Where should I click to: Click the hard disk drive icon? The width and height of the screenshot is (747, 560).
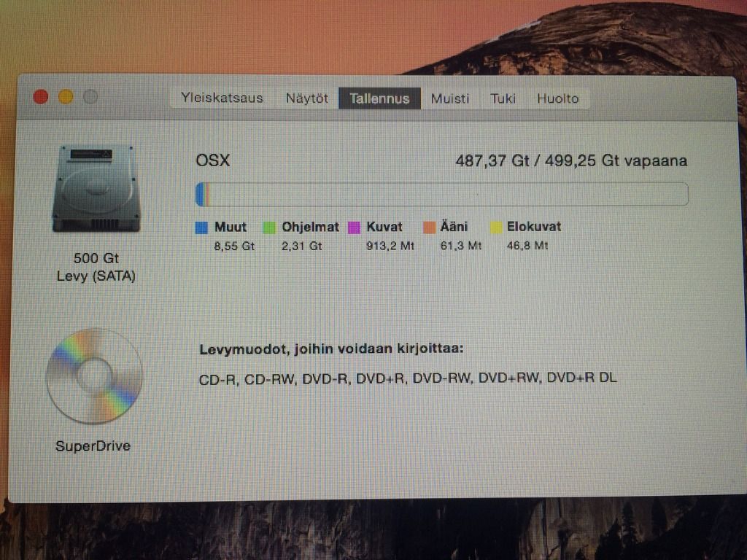[x=96, y=189]
